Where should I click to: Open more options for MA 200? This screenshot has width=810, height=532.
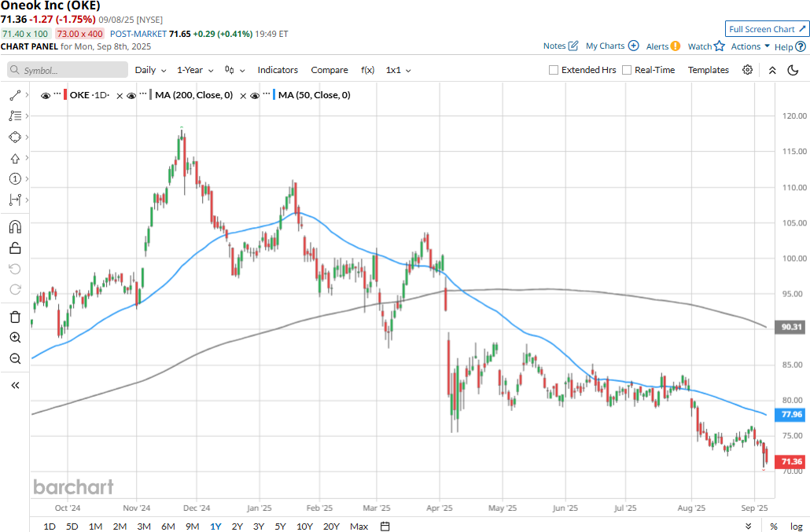click(x=142, y=94)
